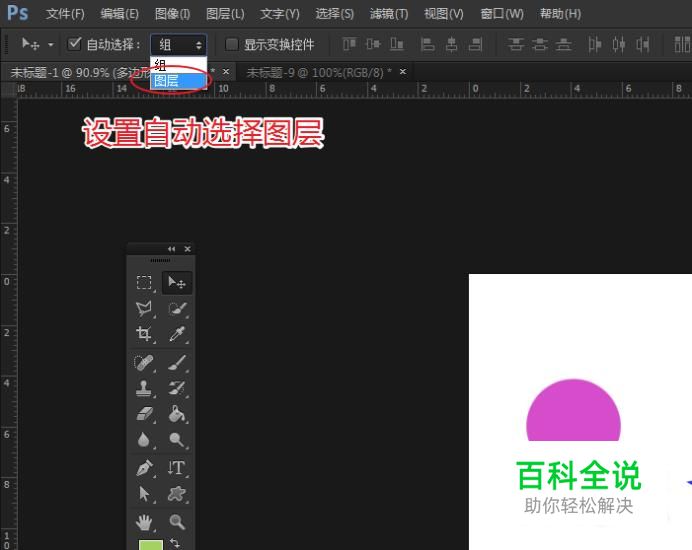Select the Clone Stamp tool
Viewport: 692px width, 550px height.
144,388
